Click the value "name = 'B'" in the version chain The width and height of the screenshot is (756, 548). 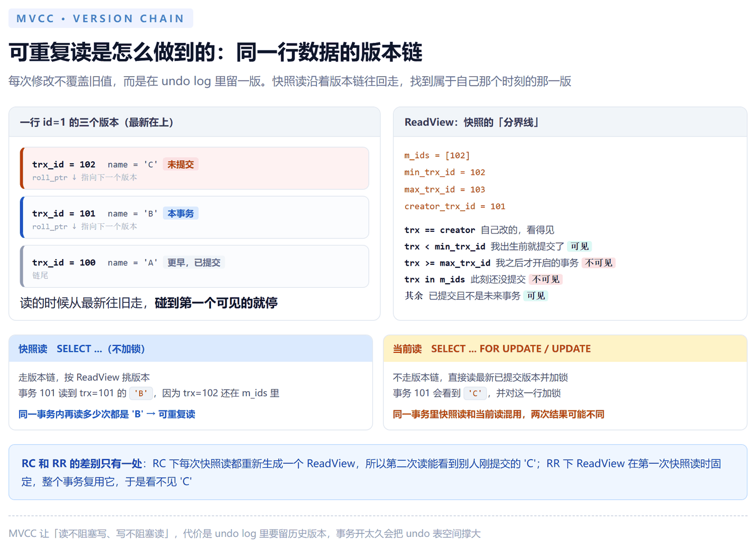[x=133, y=213]
